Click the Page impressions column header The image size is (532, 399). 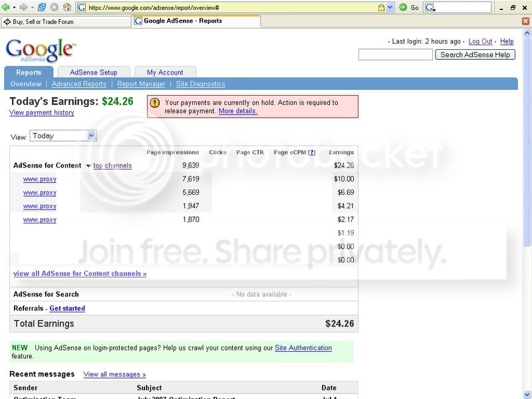point(173,152)
